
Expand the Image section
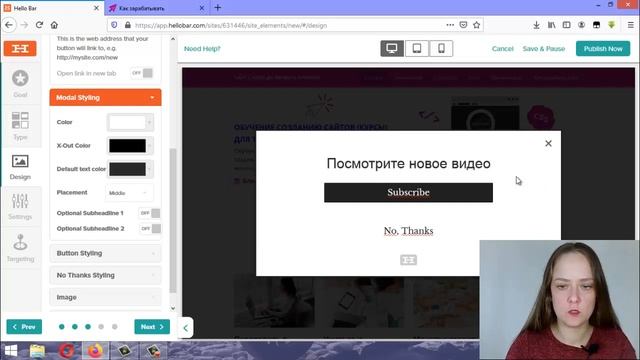pyautogui.click(x=105, y=298)
